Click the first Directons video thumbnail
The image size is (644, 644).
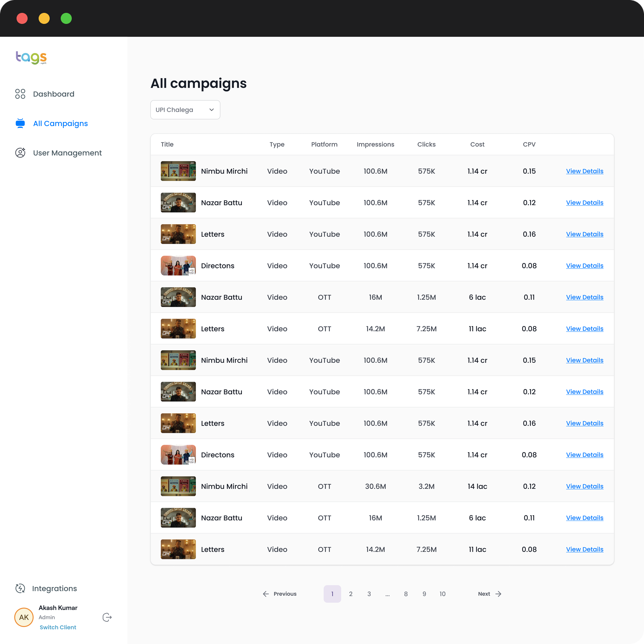(x=178, y=266)
